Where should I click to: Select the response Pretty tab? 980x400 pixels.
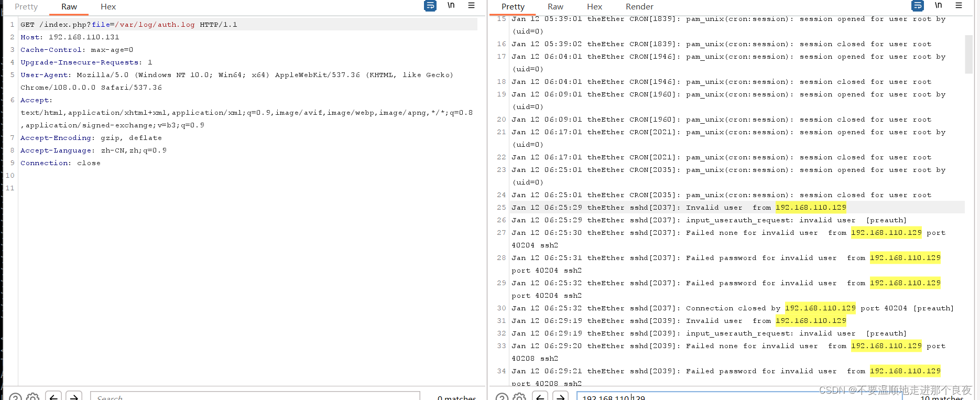pos(513,7)
